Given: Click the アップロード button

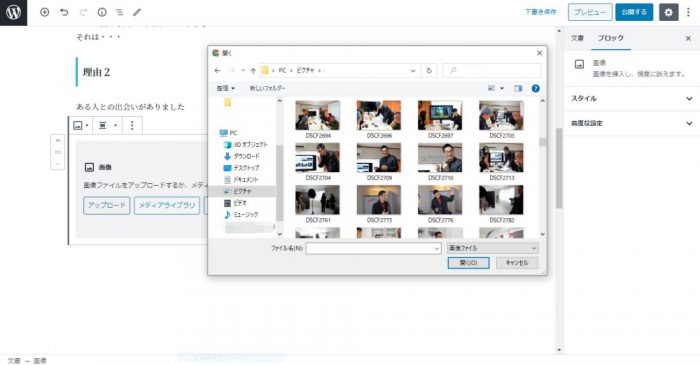Looking at the screenshot, I should coord(107,205).
